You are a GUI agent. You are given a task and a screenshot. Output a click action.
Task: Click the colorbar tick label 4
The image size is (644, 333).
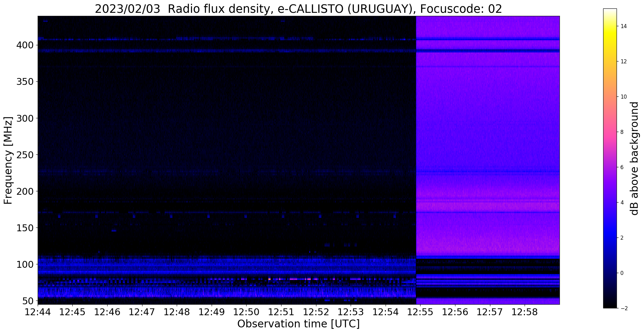[x=622, y=203]
